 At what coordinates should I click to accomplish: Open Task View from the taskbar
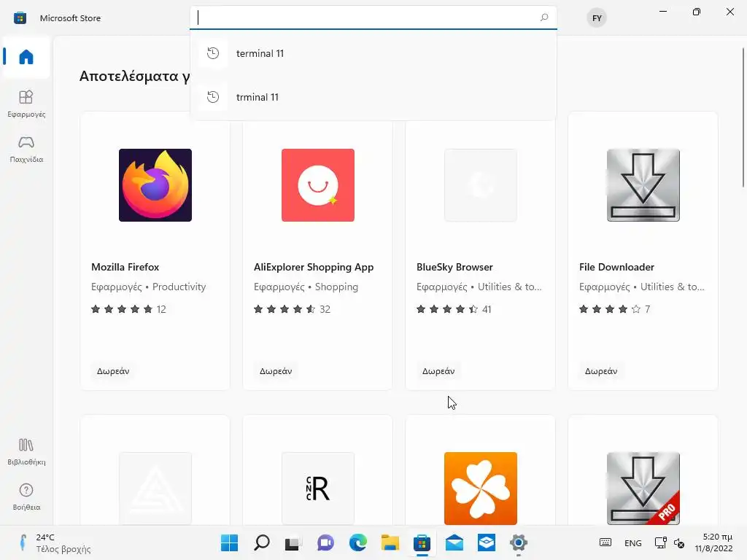[x=293, y=542]
